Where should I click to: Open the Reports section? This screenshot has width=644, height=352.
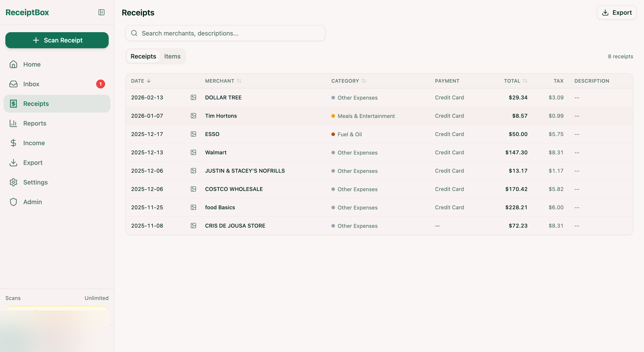[35, 123]
